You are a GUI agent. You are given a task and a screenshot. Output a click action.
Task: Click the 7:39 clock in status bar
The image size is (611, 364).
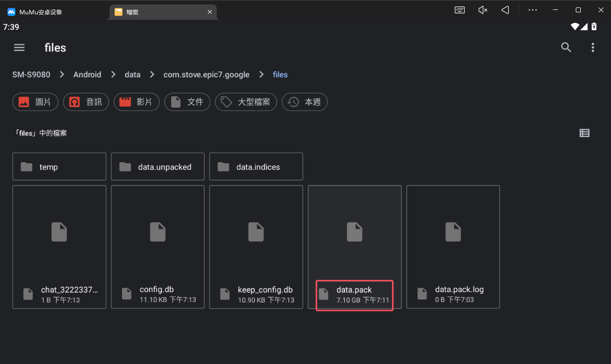(x=11, y=27)
